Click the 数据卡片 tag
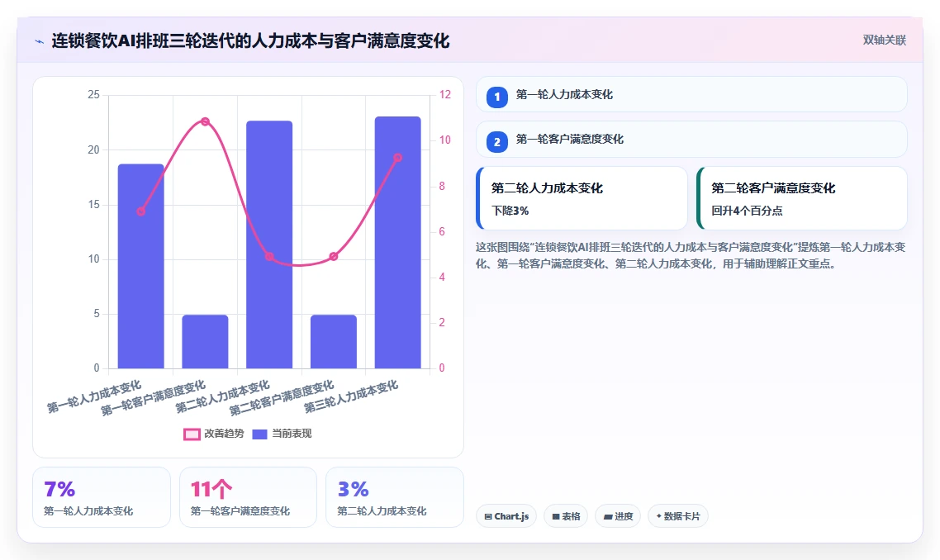Viewport: 940px width, 560px height. [678, 516]
